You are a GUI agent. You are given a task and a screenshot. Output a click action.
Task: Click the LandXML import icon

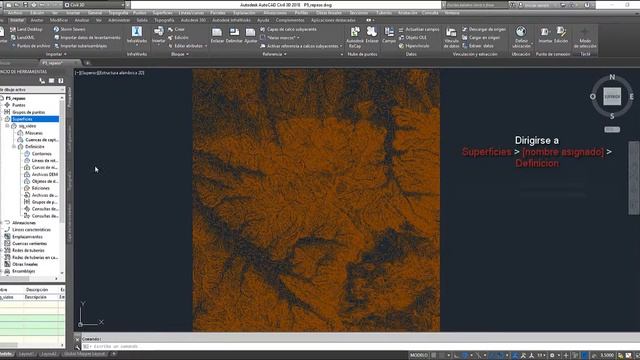tap(13, 38)
